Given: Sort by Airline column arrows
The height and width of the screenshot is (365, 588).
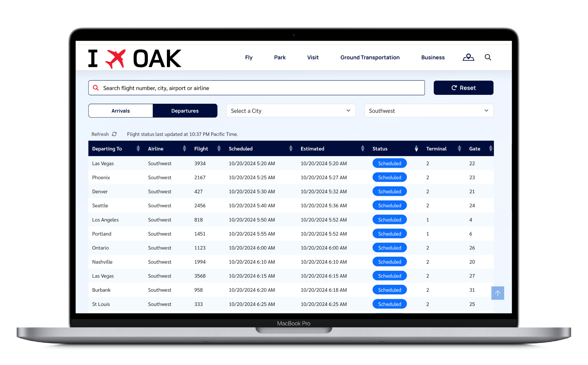Looking at the screenshot, I should tap(184, 148).
